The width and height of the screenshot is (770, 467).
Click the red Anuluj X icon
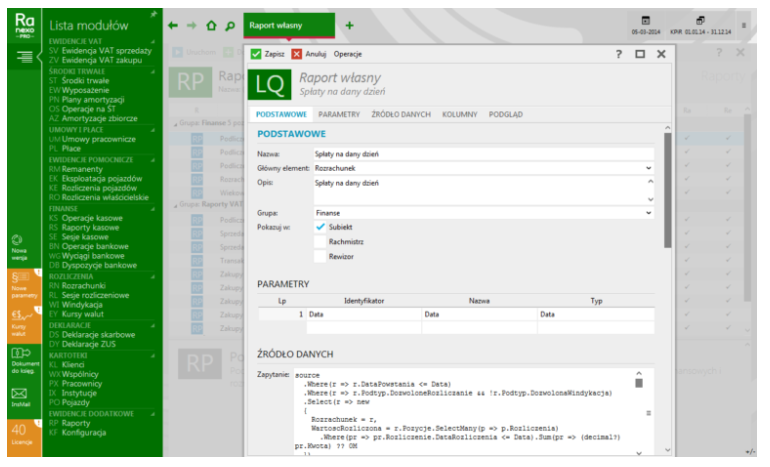pyautogui.click(x=297, y=54)
